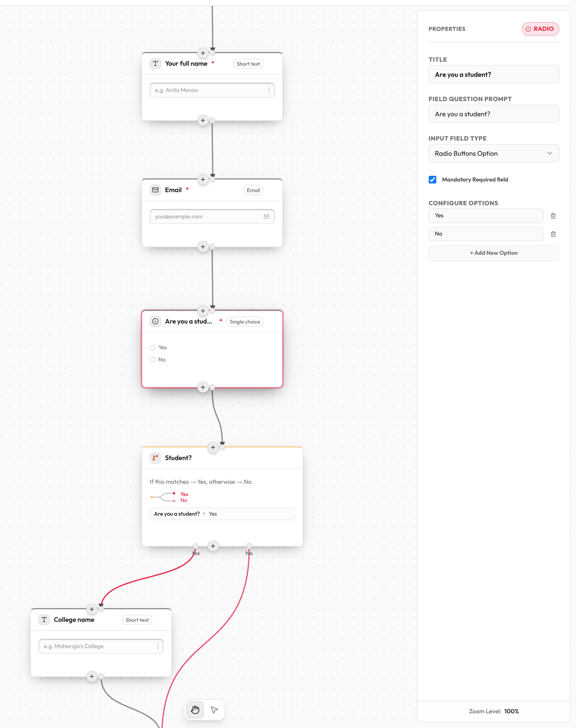The width and height of the screenshot is (576, 728).
Task: Click the Short text tag on full name
Action: (248, 64)
